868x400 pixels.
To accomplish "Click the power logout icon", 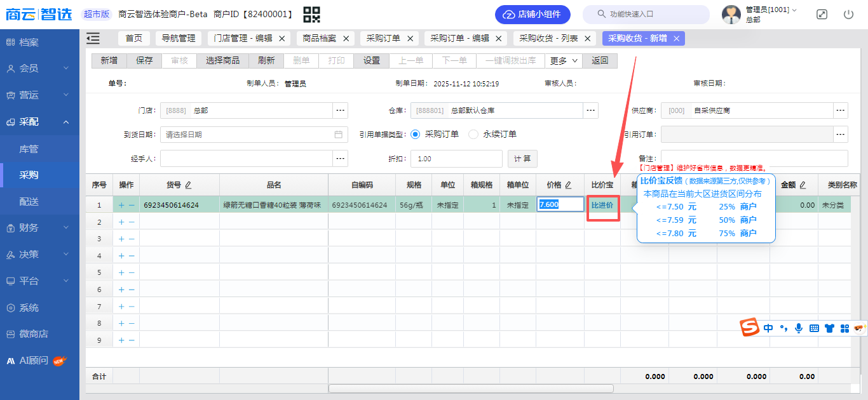I will pyautogui.click(x=848, y=14).
